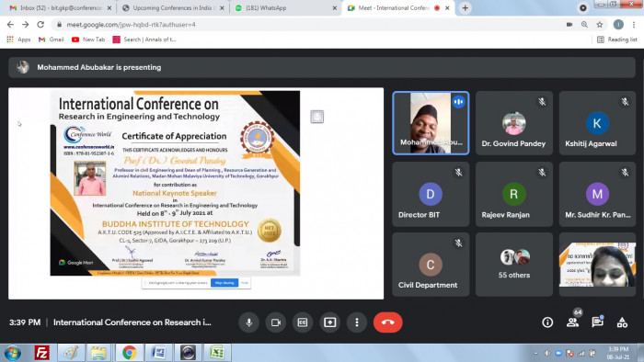Open the three-dot more options menu
Image resolution: width=644 pixels, height=362 pixels.
(357, 322)
